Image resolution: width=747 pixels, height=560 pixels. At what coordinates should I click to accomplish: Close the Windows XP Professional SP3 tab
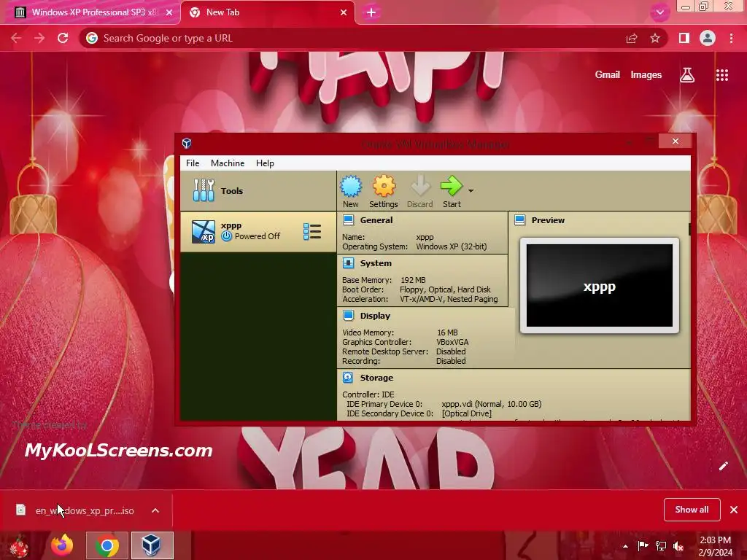[x=169, y=12]
